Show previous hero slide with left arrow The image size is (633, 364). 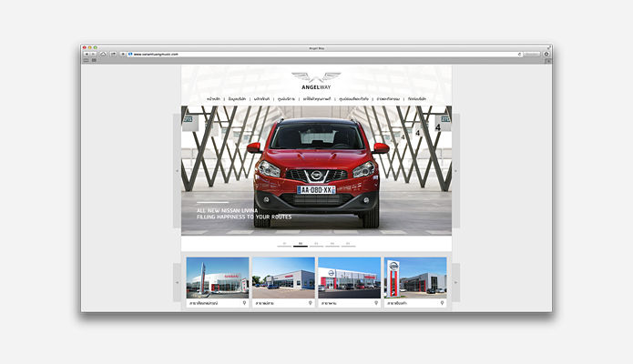coord(177,171)
